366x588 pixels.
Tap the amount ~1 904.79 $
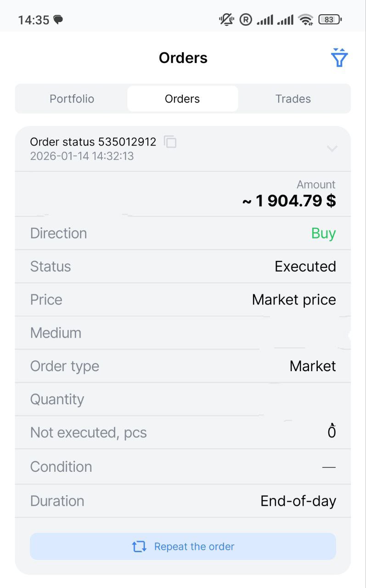pyautogui.click(x=289, y=201)
